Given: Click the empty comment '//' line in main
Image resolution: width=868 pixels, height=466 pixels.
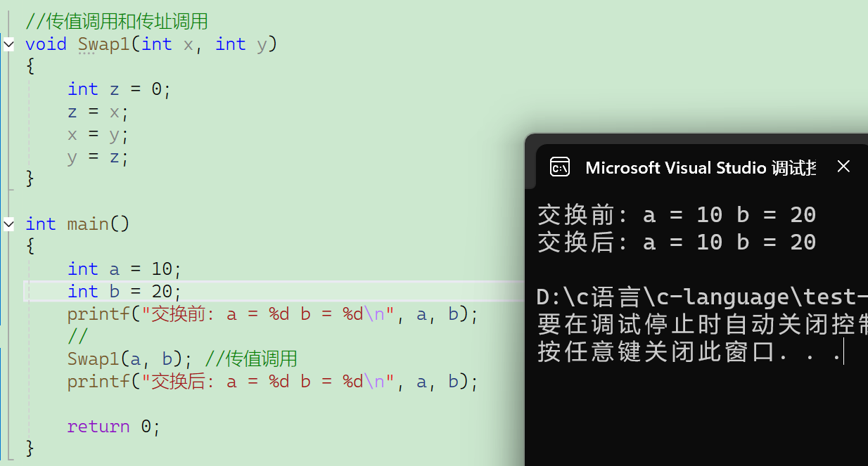Looking at the screenshot, I should coord(78,337).
